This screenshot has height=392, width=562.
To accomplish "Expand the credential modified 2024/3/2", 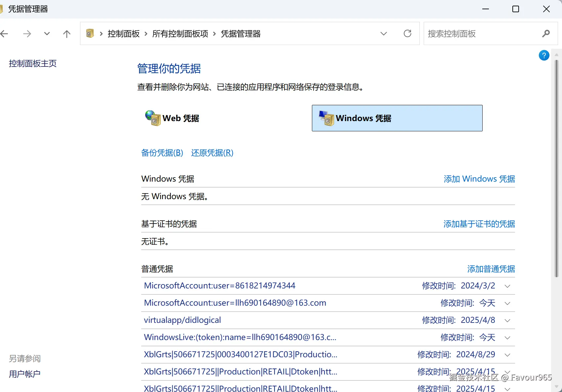I will point(507,286).
